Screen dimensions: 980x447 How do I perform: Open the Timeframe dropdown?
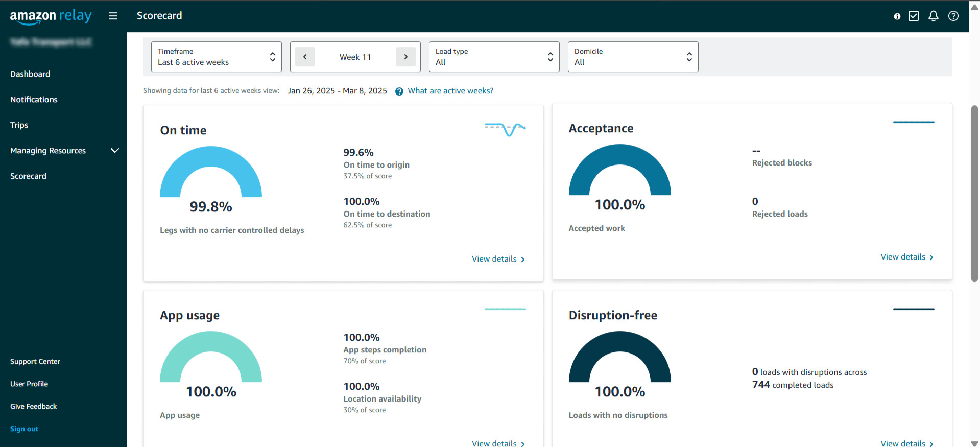coord(216,57)
